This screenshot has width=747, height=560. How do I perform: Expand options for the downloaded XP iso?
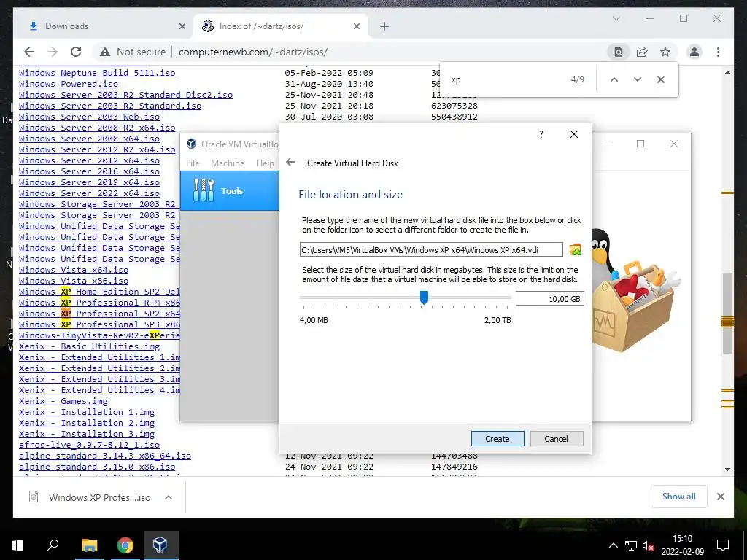tap(169, 497)
